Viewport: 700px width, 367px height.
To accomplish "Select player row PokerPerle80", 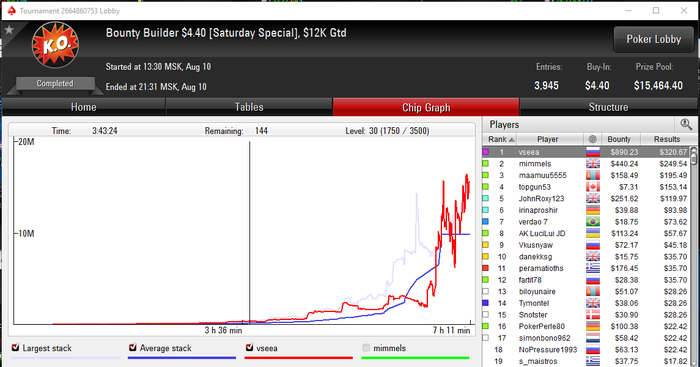I will (x=586, y=326).
